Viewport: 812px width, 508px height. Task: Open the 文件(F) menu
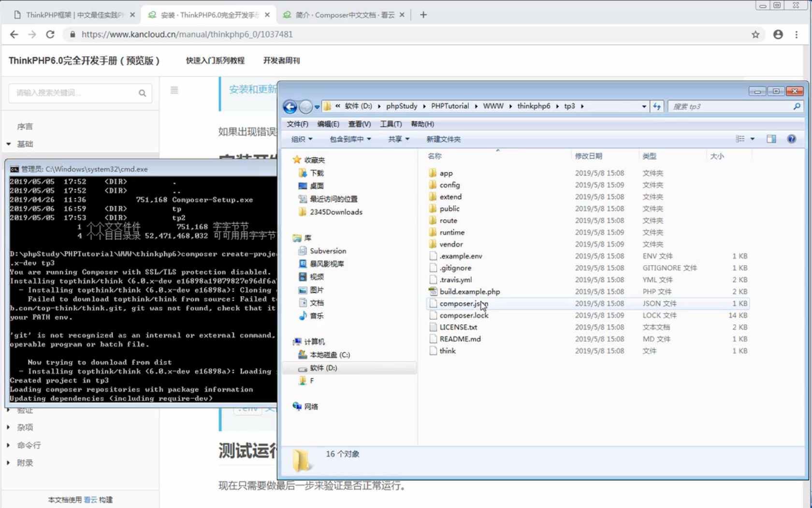[297, 124]
